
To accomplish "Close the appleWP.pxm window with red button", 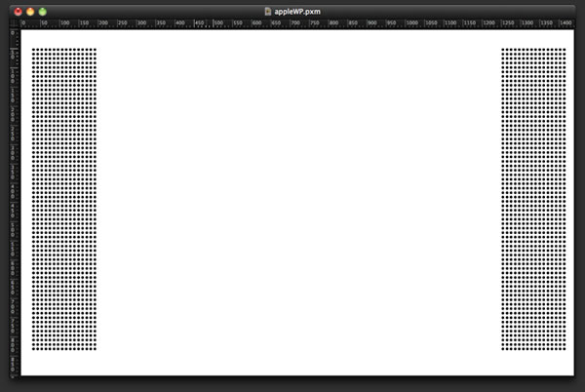I will click(18, 12).
